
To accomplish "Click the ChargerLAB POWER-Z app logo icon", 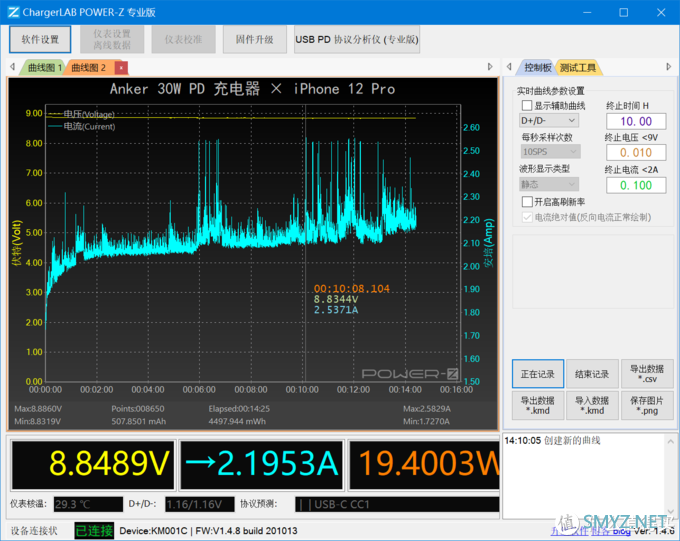I will pyautogui.click(x=13, y=12).
